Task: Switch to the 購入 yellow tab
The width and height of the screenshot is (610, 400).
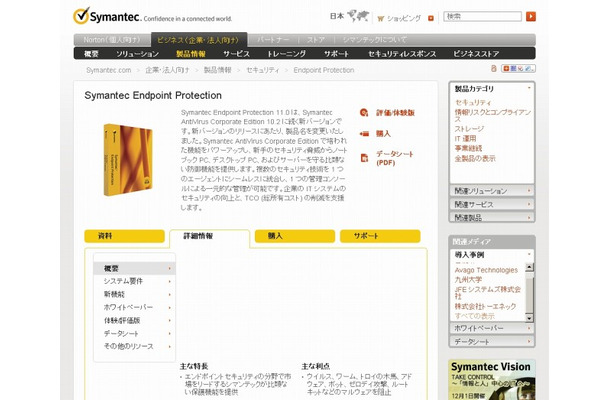Action: point(295,236)
